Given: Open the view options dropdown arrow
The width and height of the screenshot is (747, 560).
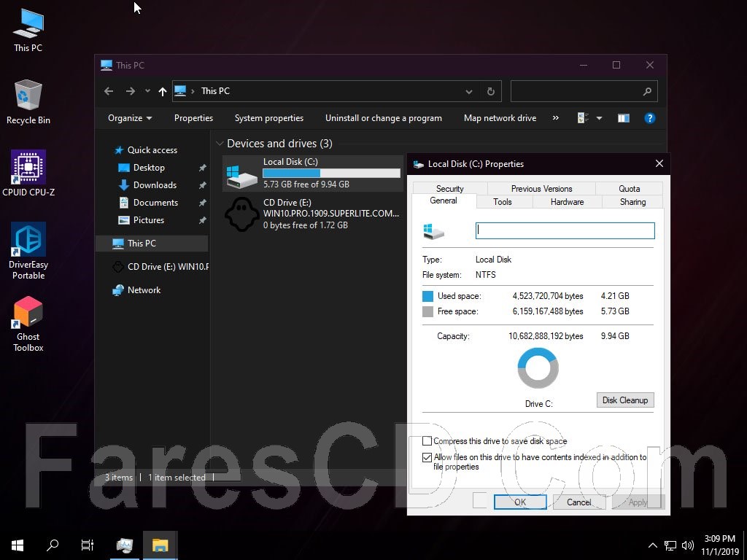Looking at the screenshot, I should pyautogui.click(x=600, y=118).
